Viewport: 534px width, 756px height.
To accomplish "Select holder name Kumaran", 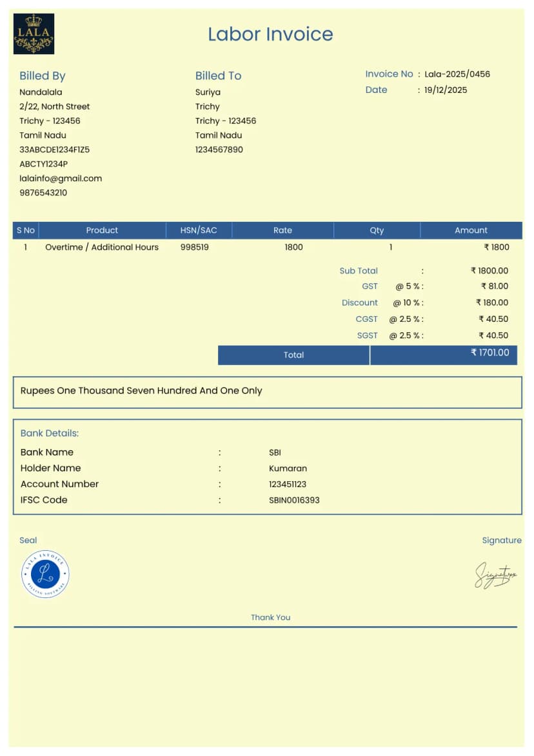I will 288,469.
